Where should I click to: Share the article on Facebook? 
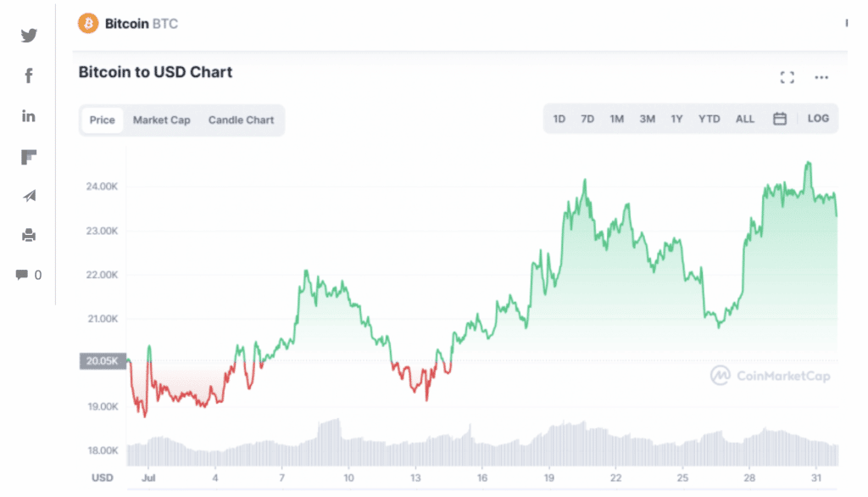tap(29, 75)
